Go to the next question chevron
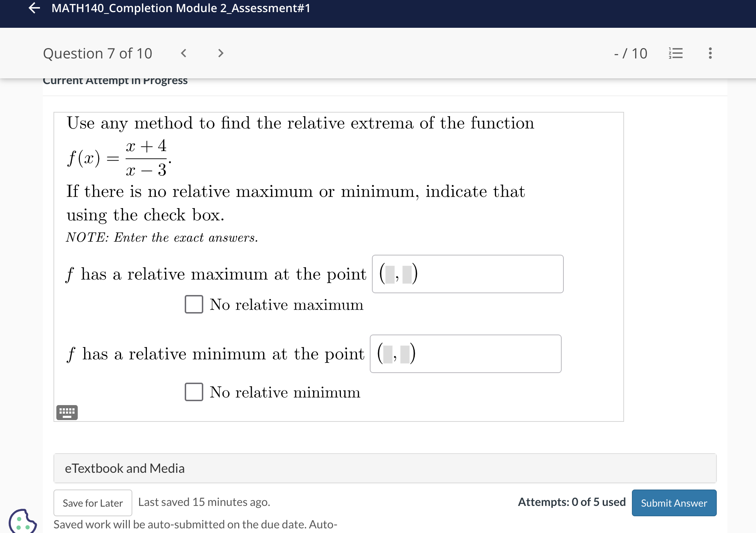The height and width of the screenshot is (533, 756). [x=221, y=53]
